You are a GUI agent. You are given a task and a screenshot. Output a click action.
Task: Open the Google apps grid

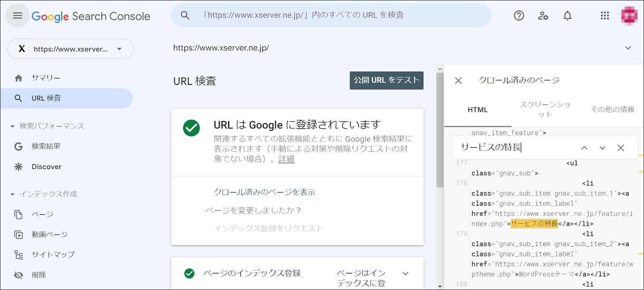pyautogui.click(x=605, y=16)
